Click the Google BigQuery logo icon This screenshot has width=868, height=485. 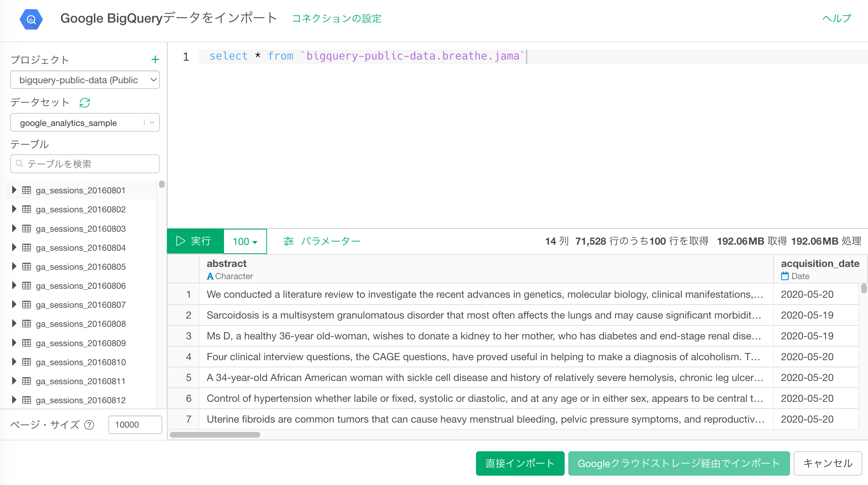(x=31, y=19)
